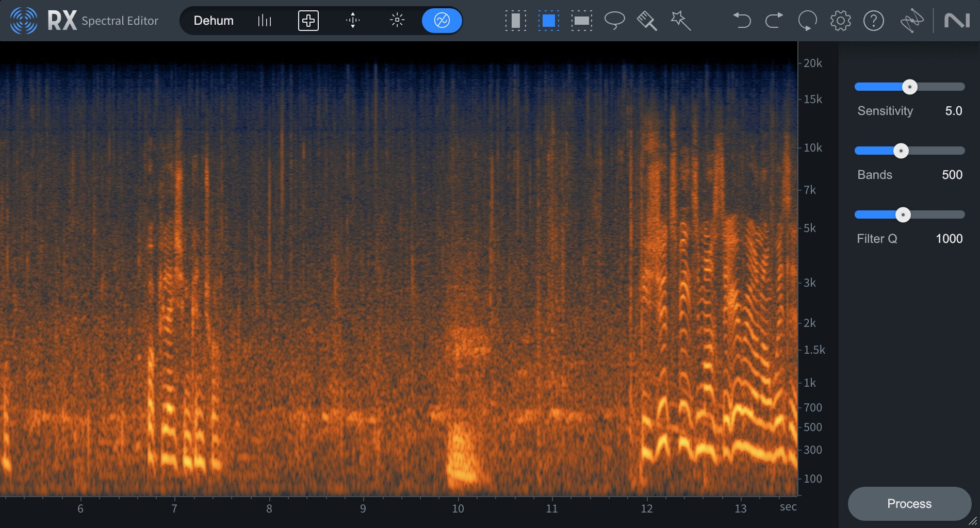The width and height of the screenshot is (980, 528).
Task: Select the Brush selection tool
Action: click(x=646, y=21)
